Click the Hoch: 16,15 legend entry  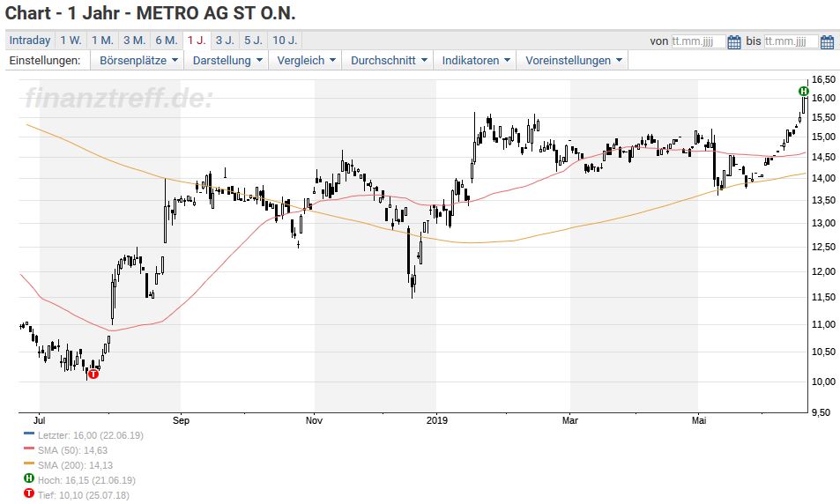pyautogui.click(x=86, y=480)
